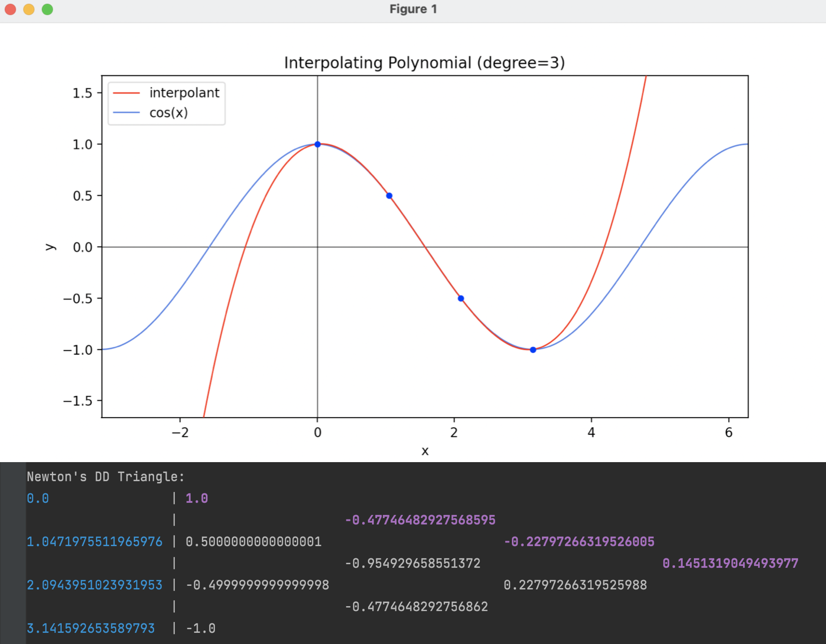Click the purple value 1.0 in console

pos(197,499)
